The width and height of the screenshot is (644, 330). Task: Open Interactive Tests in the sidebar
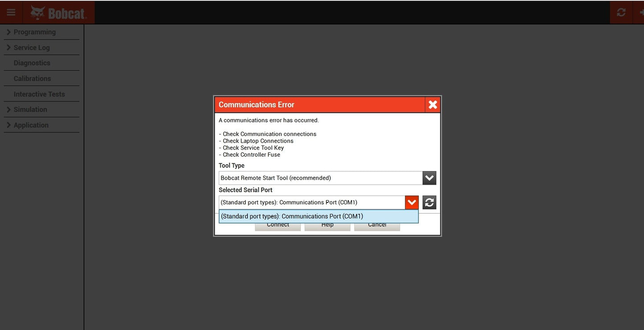tap(39, 94)
